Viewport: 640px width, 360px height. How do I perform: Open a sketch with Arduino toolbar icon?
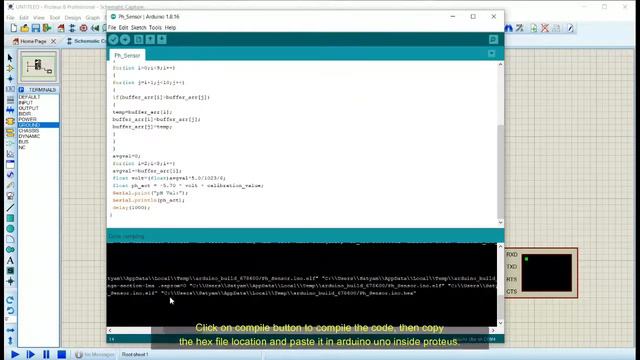coord(150,40)
